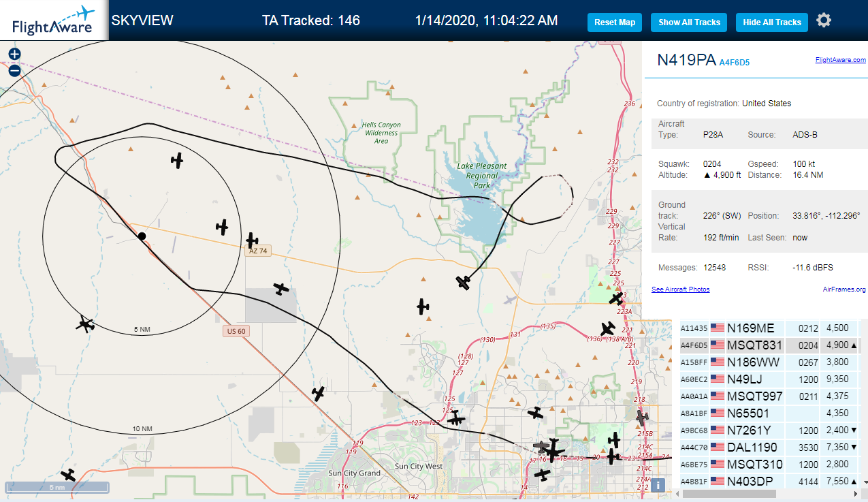Click the A4F6D5 hex code beside N419PA
The width and height of the screenshot is (868, 502).
click(x=735, y=63)
